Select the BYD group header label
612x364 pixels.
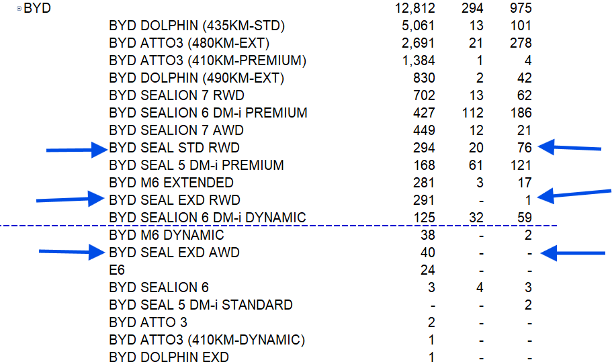click(x=37, y=8)
